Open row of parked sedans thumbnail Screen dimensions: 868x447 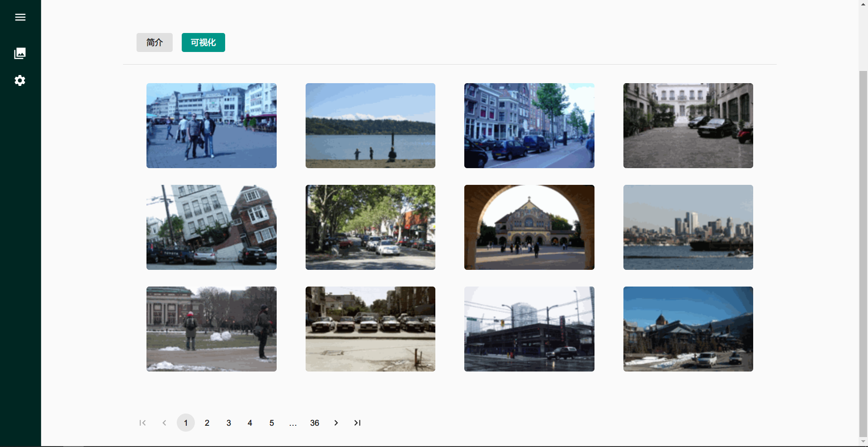(370, 329)
